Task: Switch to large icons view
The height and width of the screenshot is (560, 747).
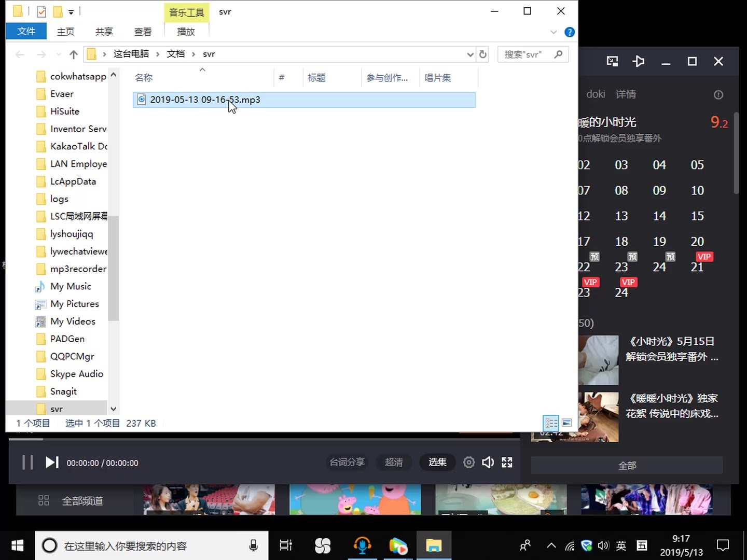Action: click(x=567, y=423)
